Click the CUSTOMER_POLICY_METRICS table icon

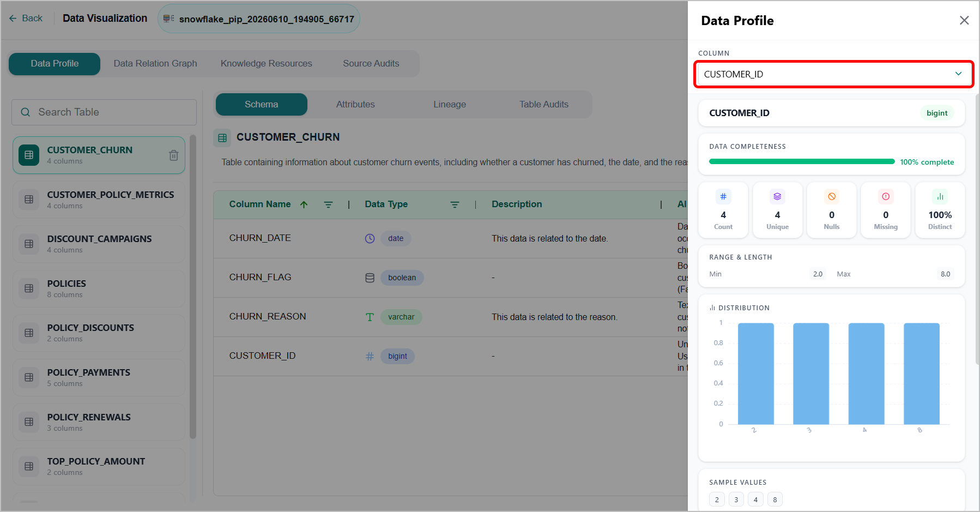[x=29, y=200]
